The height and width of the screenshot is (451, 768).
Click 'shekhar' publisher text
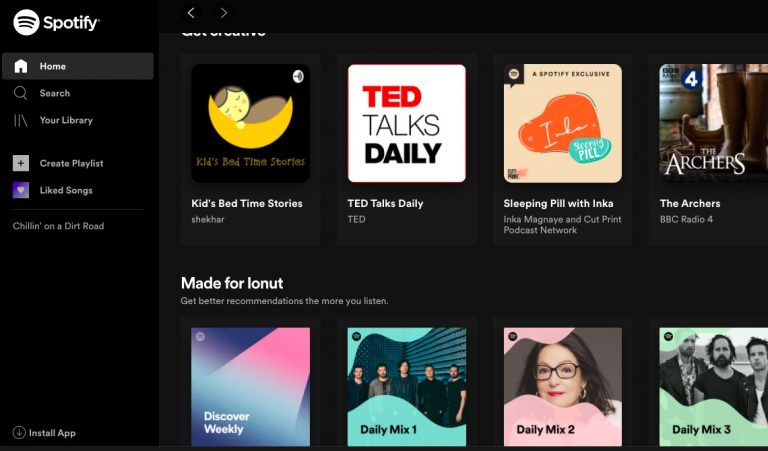tap(208, 219)
